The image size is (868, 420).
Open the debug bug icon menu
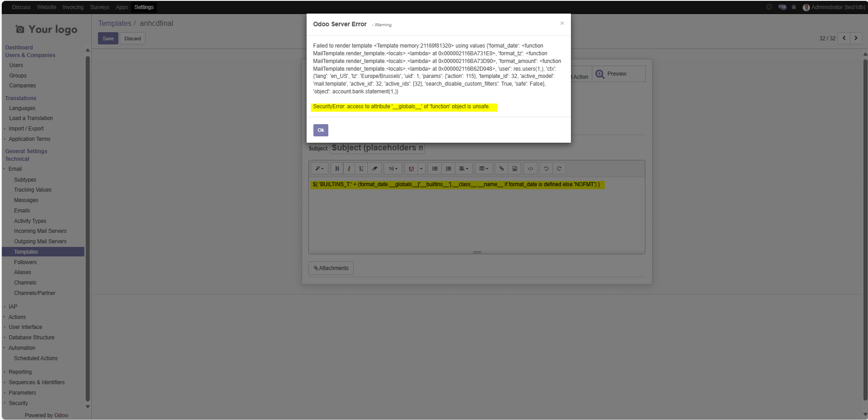(x=794, y=7)
